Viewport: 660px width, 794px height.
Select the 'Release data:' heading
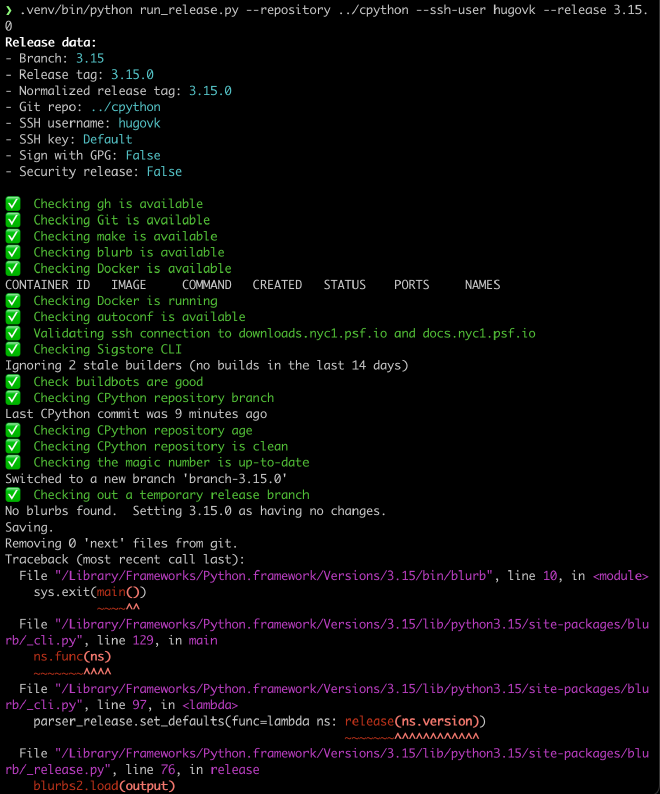coord(51,43)
